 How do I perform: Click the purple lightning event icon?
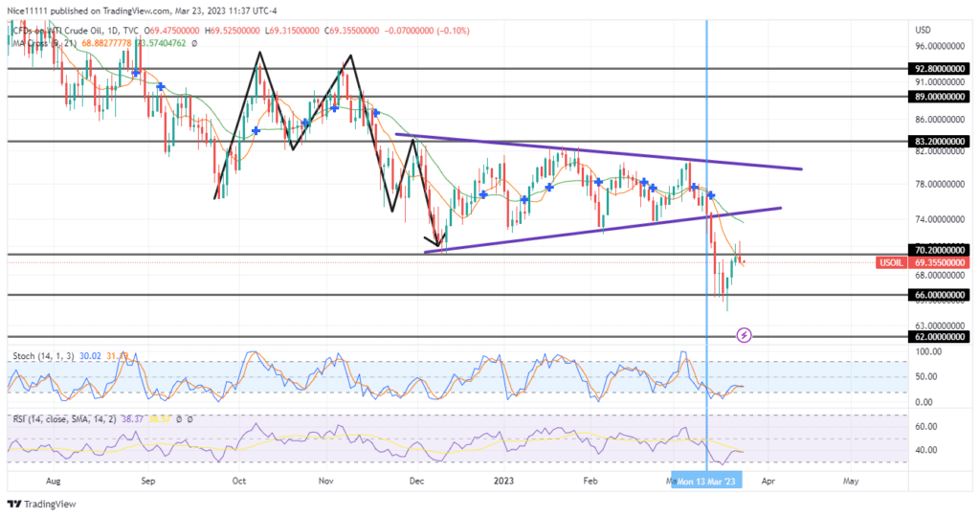point(744,335)
